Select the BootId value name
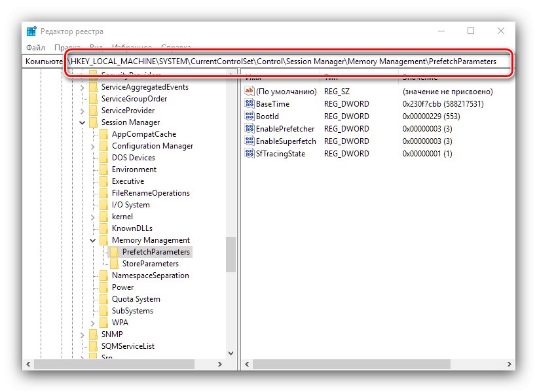The height and width of the screenshot is (392, 537). click(267, 116)
